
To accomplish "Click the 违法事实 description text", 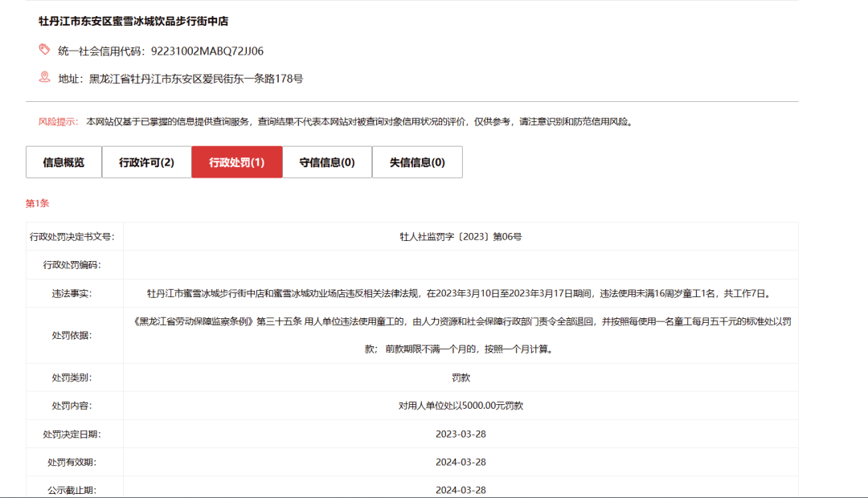I will (x=461, y=293).
